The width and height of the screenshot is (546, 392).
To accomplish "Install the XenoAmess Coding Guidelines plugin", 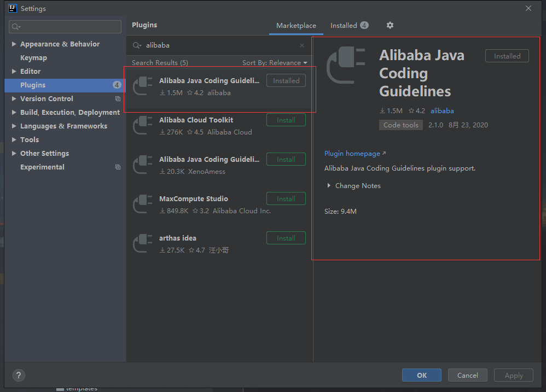I will tap(286, 159).
